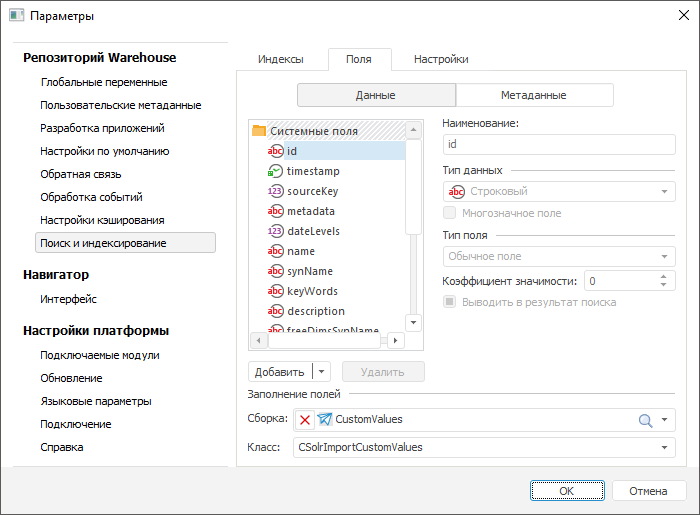Click the numeric-type icon next to sourceKey
The height and width of the screenshot is (515, 700).
[276, 191]
